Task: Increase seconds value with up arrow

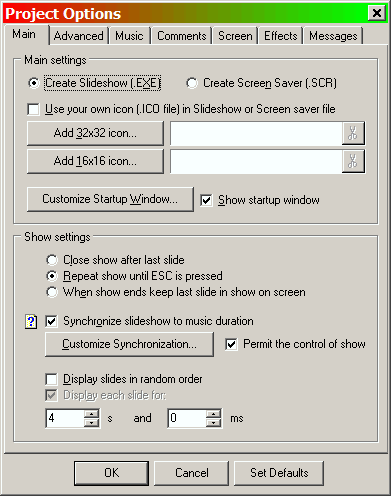Action: click(x=91, y=414)
